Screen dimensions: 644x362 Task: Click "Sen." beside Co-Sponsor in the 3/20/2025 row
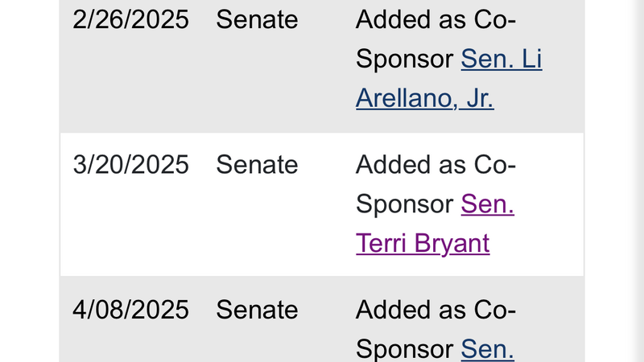pyautogui.click(x=487, y=204)
